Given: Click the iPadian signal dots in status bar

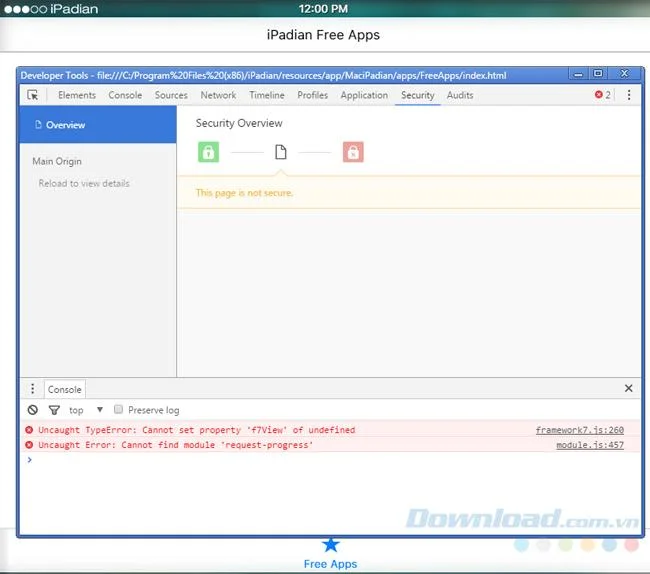Looking at the screenshot, I should pos(25,9).
